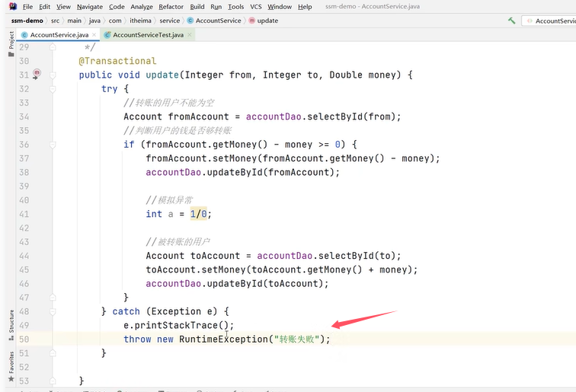The height and width of the screenshot is (392, 576).
Task: Open the Analyze menu
Action: (142, 7)
